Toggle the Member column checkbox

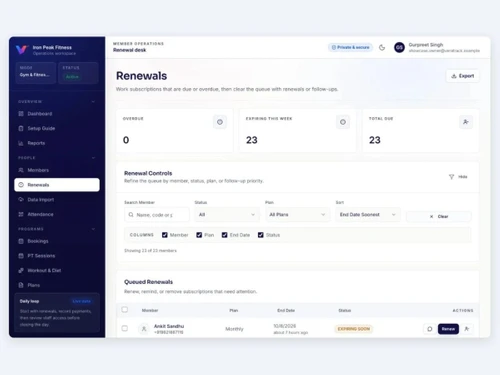coord(165,235)
